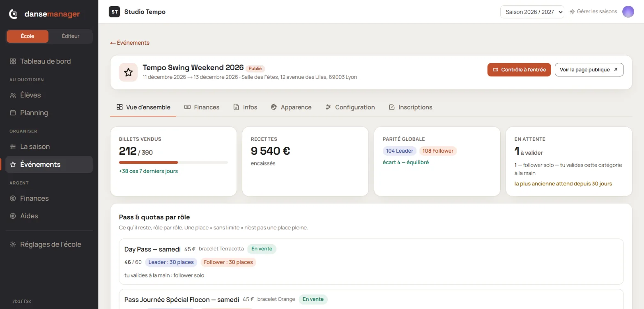
Task: Click the Publié status badge
Action: click(255, 69)
